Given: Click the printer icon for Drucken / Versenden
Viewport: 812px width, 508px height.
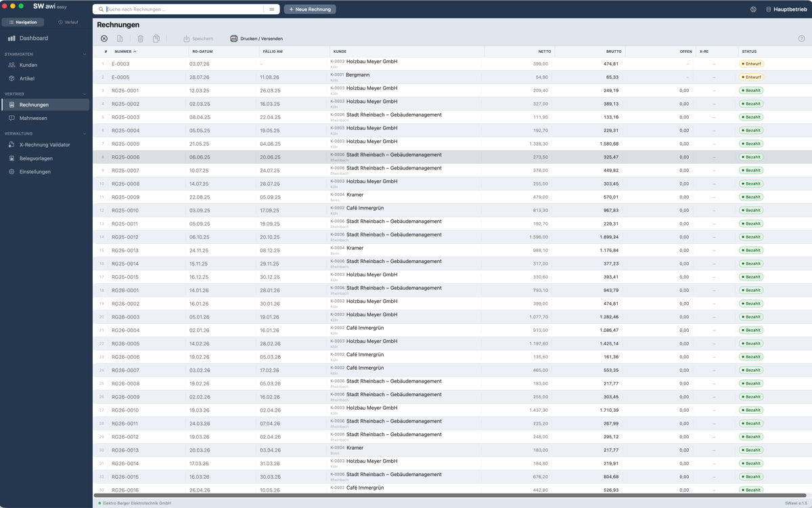Looking at the screenshot, I should (x=233, y=39).
